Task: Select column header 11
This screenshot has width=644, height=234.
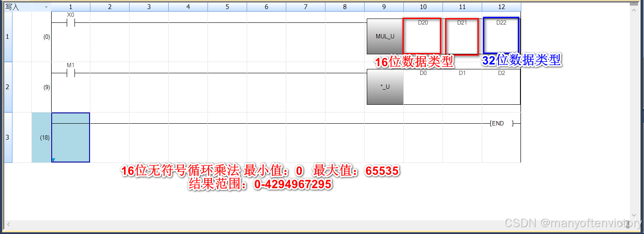Action: [x=462, y=7]
